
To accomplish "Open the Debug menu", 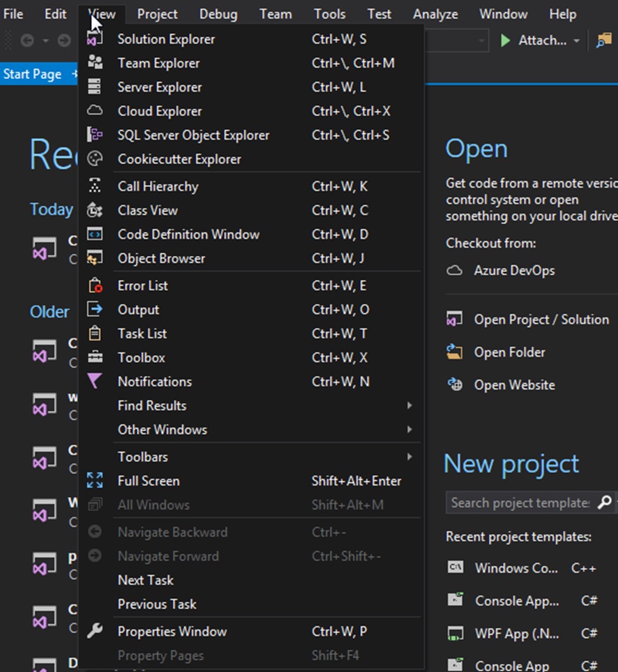I will point(218,14).
